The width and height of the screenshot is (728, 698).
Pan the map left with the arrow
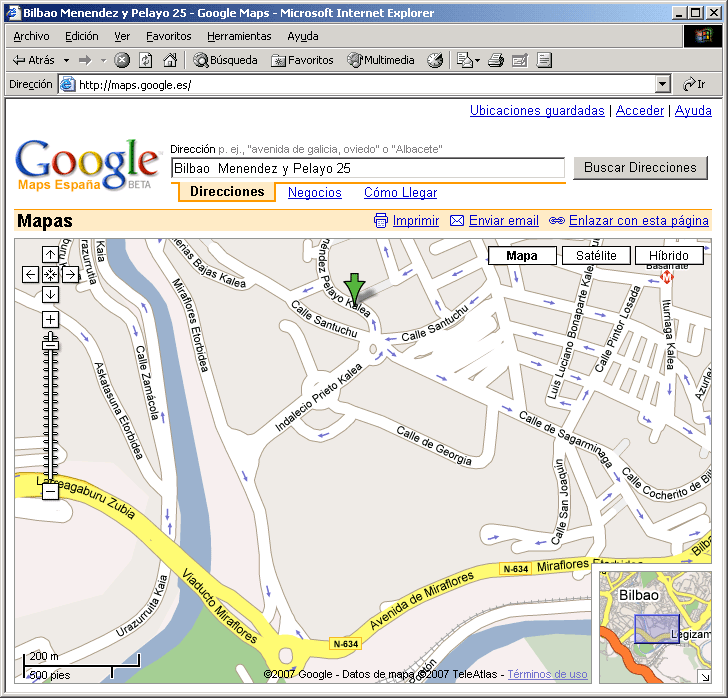31,274
